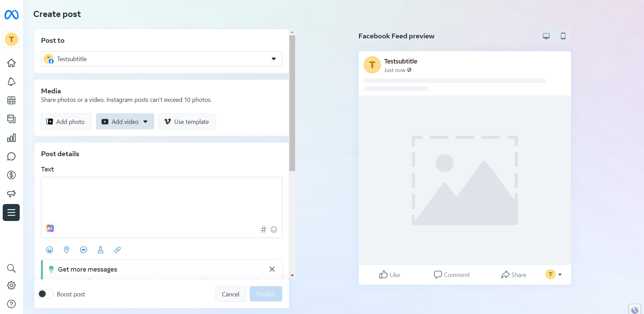Toggle the Boost post switch

click(46, 294)
